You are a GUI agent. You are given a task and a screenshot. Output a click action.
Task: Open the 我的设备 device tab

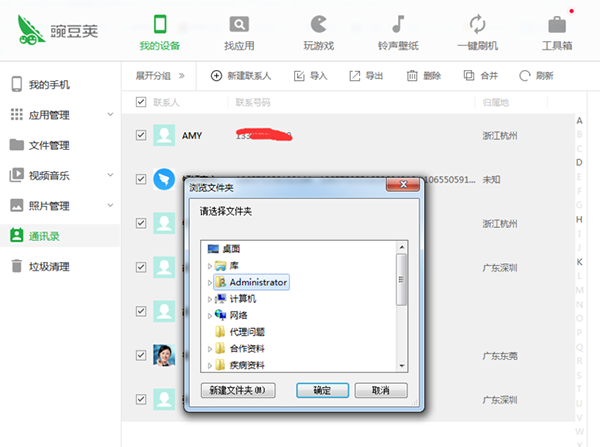pyautogui.click(x=160, y=33)
